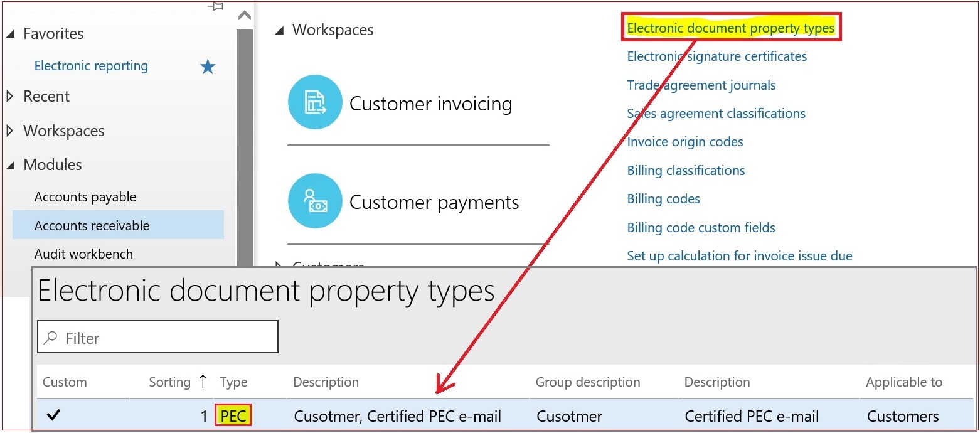Click the Type column header
Screen dimensions: 980x433
coord(233,382)
